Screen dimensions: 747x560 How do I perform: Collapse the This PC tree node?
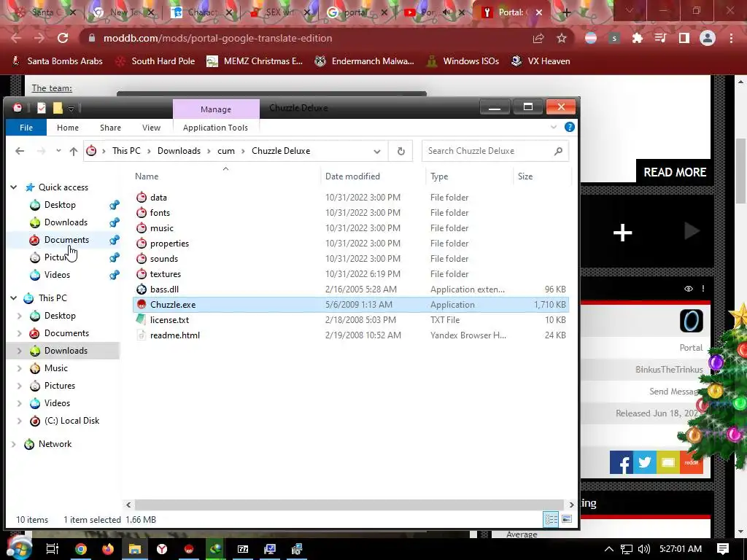coord(14,298)
